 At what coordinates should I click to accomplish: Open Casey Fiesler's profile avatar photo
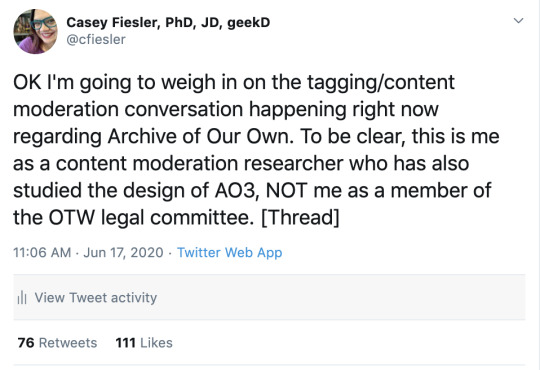[35, 31]
